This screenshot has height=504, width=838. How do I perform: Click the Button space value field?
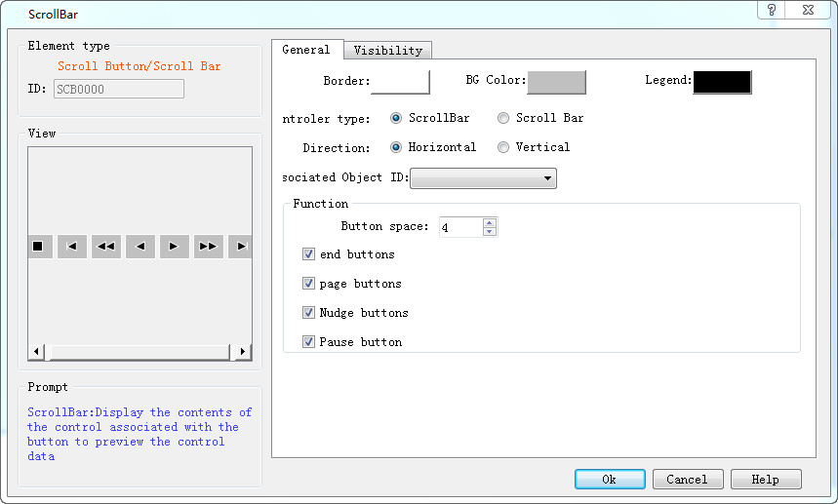(x=460, y=227)
